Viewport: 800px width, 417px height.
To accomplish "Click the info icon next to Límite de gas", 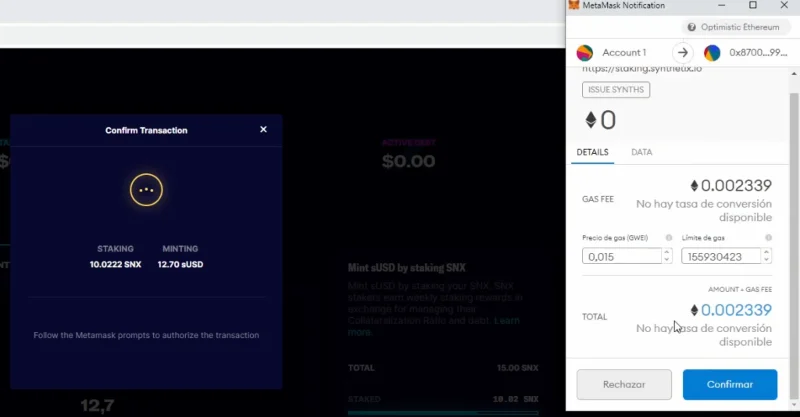I will (x=768, y=238).
